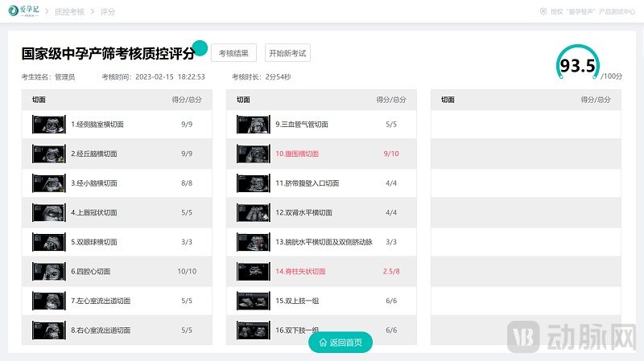Open thumbnail of 8.右心室流出道切面

tap(49, 330)
